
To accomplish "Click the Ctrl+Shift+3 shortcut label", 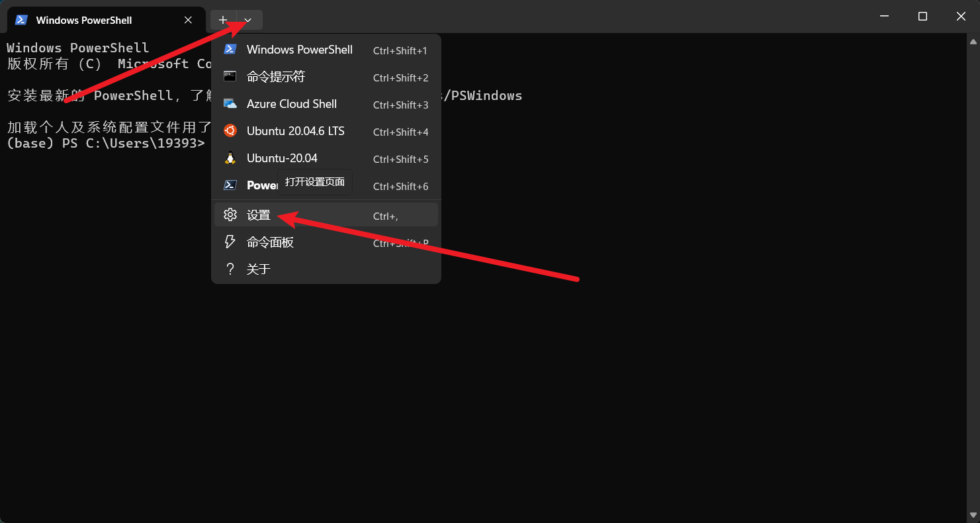I will pos(400,105).
